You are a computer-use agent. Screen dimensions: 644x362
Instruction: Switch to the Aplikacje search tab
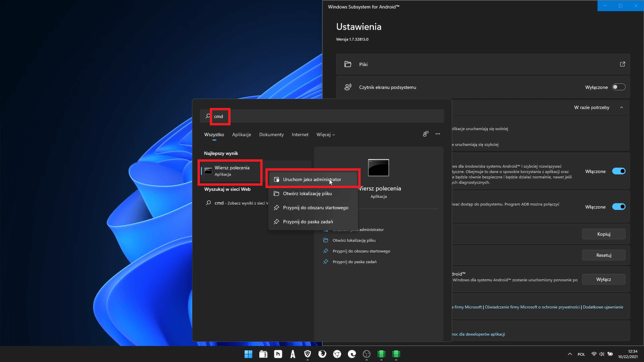pyautogui.click(x=241, y=134)
